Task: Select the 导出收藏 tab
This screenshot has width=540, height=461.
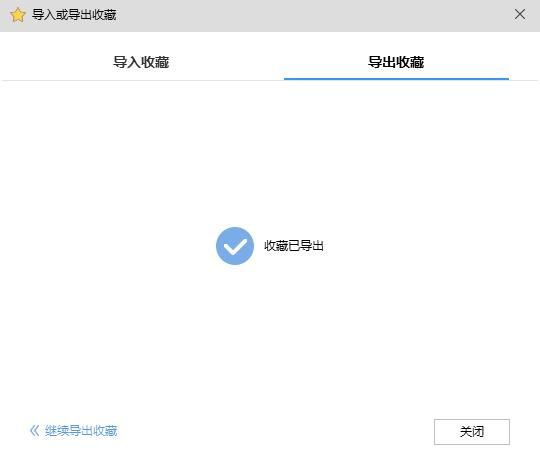Action: [396, 62]
